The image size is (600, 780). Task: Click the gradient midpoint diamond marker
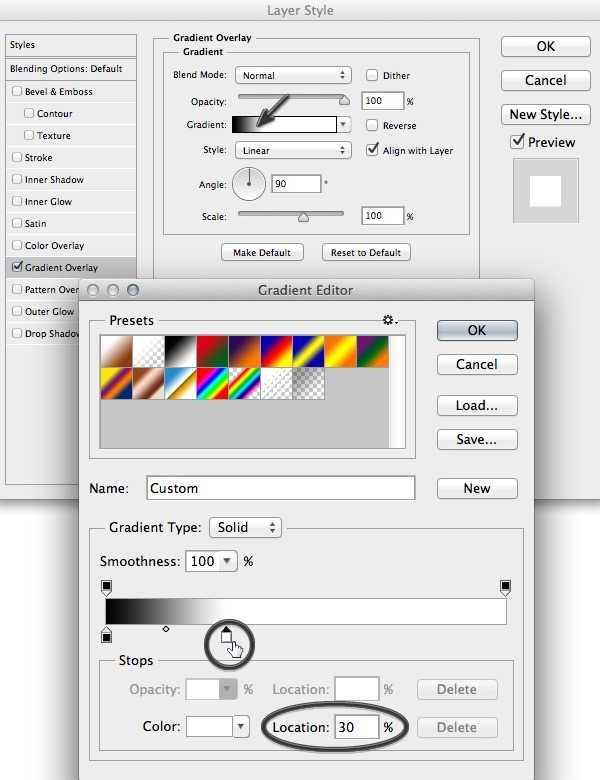point(166,629)
